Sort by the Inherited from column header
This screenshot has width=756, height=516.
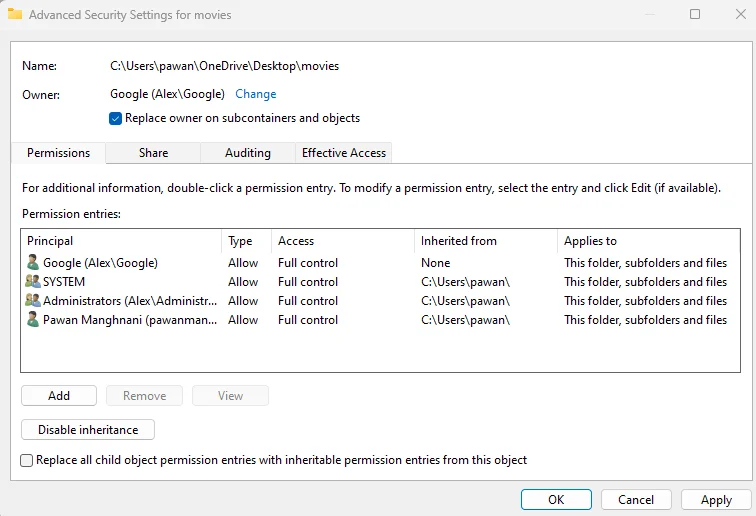pyautogui.click(x=486, y=241)
